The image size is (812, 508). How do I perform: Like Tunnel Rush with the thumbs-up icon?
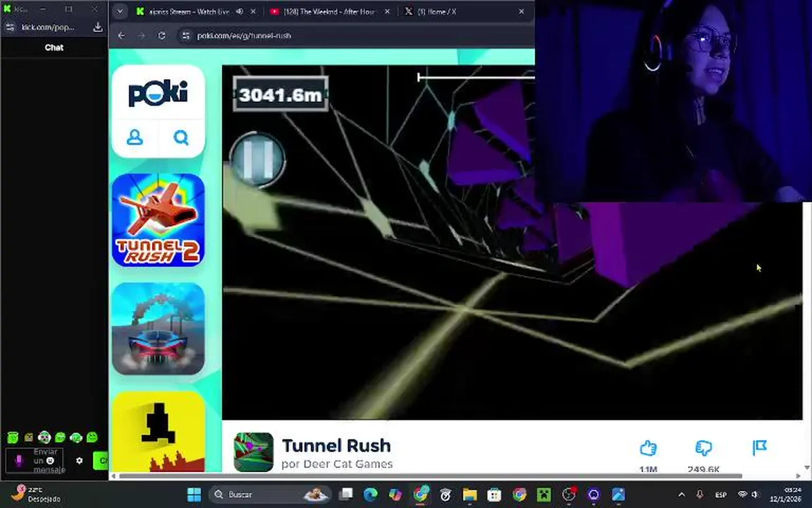648,448
